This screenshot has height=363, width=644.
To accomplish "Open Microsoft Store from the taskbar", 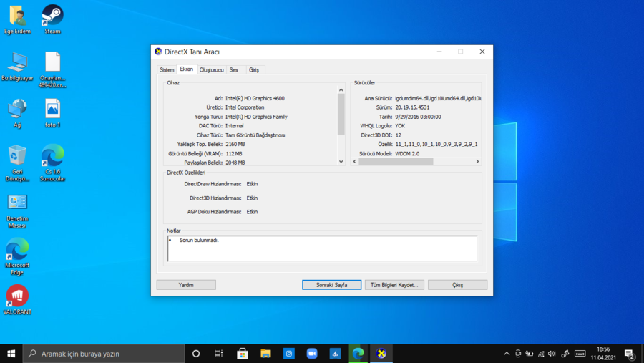I will point(243,354).
